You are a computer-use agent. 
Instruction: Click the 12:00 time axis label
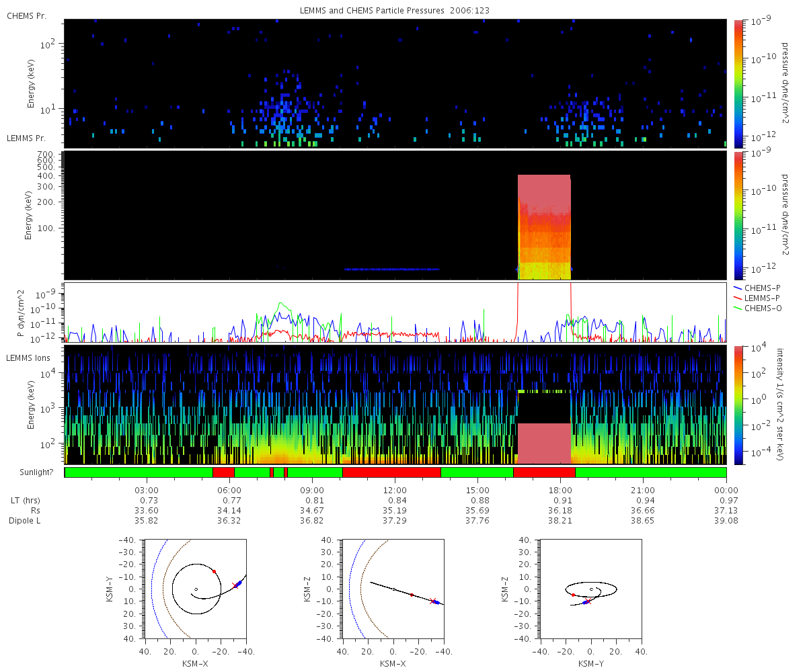tap(395, 490)
